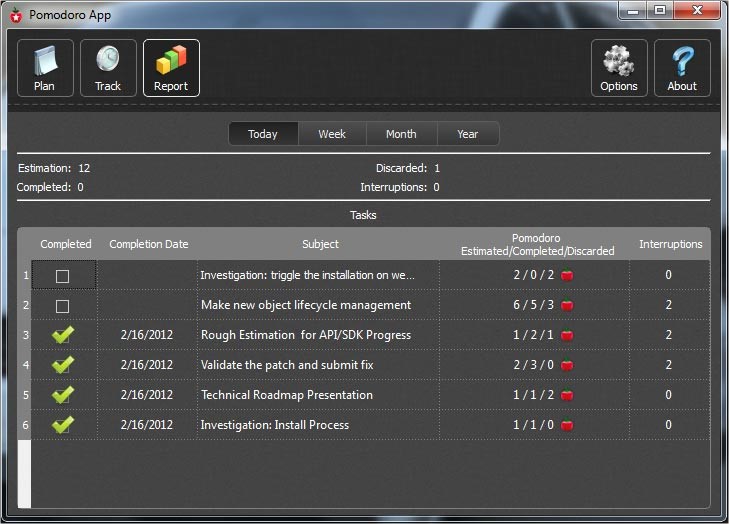Viewport: 729px width, 524px height.
Task: Switch to the Today tab
Action: [x=263, y=134]
